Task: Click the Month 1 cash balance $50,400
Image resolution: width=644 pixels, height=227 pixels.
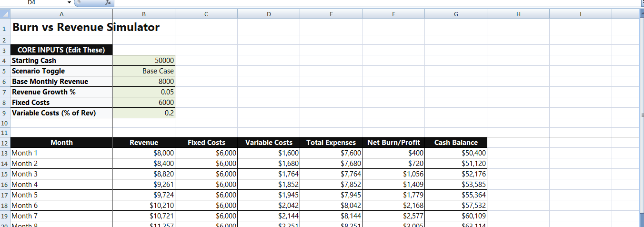Action: point(456,153)
